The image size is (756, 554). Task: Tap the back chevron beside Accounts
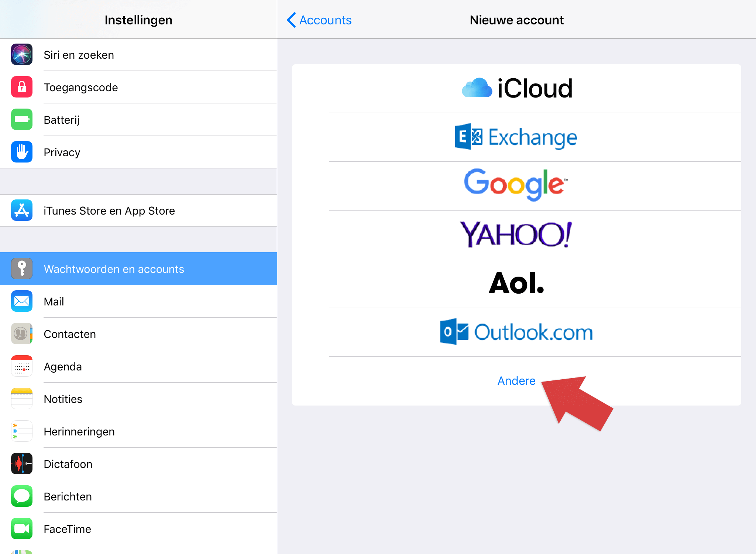click(x=291, y=20)
